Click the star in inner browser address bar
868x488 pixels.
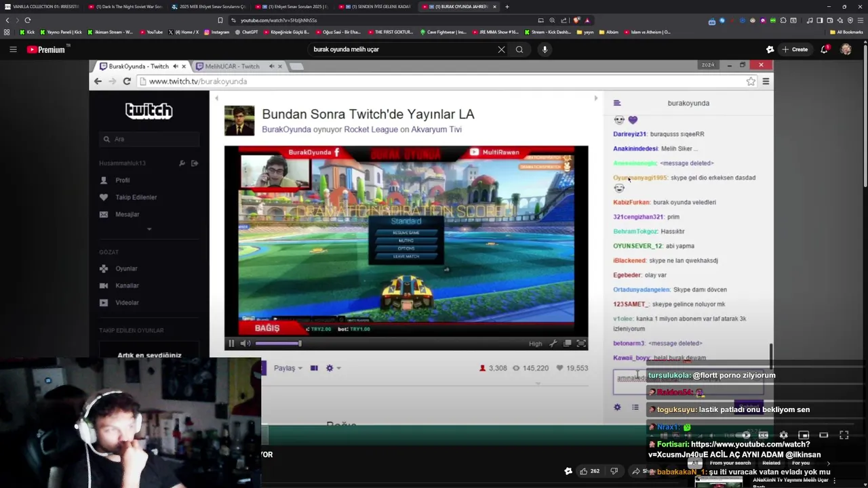(x=751, y=81)
